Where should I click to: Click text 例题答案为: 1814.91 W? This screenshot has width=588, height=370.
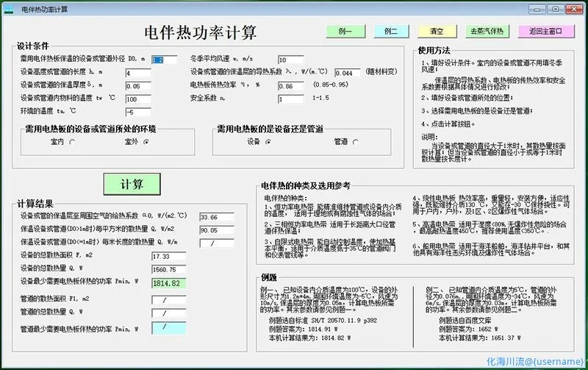[304, 329]
